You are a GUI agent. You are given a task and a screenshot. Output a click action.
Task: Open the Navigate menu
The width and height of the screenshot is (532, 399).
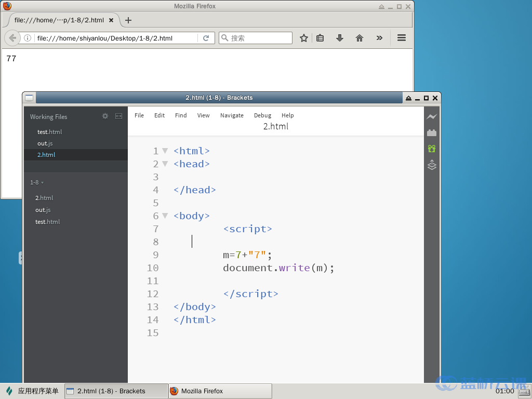pyautogui.click(x=232, y=115)
